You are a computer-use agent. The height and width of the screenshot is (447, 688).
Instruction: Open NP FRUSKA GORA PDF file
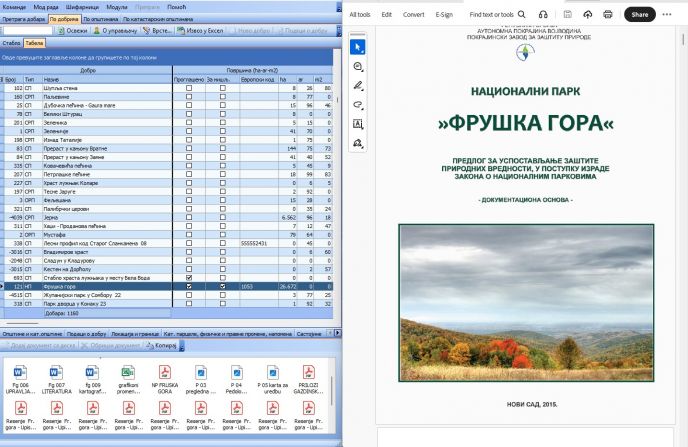[165, 379]
